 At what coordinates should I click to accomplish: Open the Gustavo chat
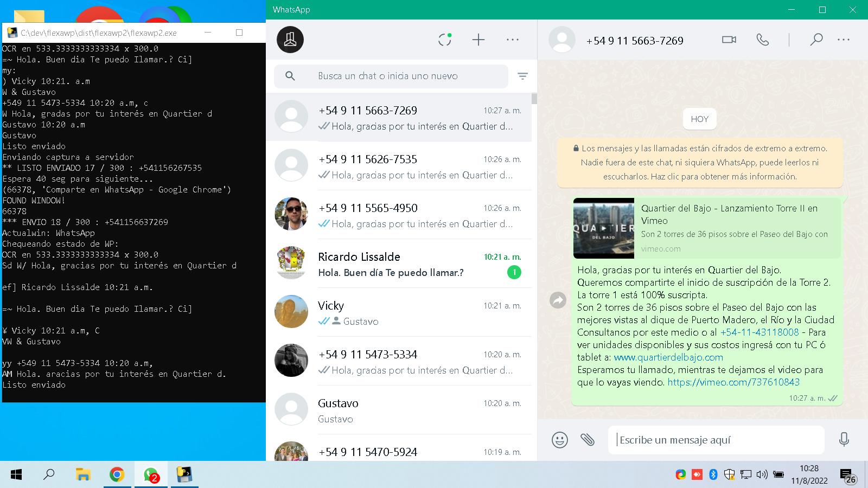pyautogui.click(x=399, y=410)
